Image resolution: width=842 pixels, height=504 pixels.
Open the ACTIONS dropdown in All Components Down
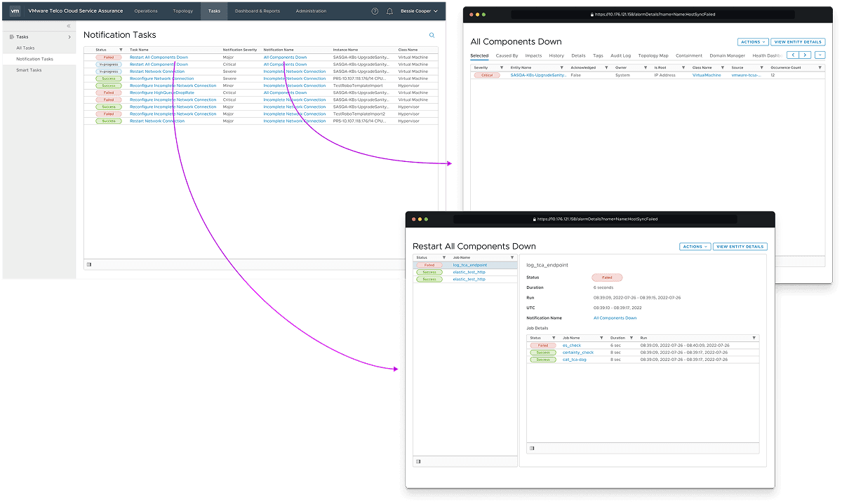[752, 41]
